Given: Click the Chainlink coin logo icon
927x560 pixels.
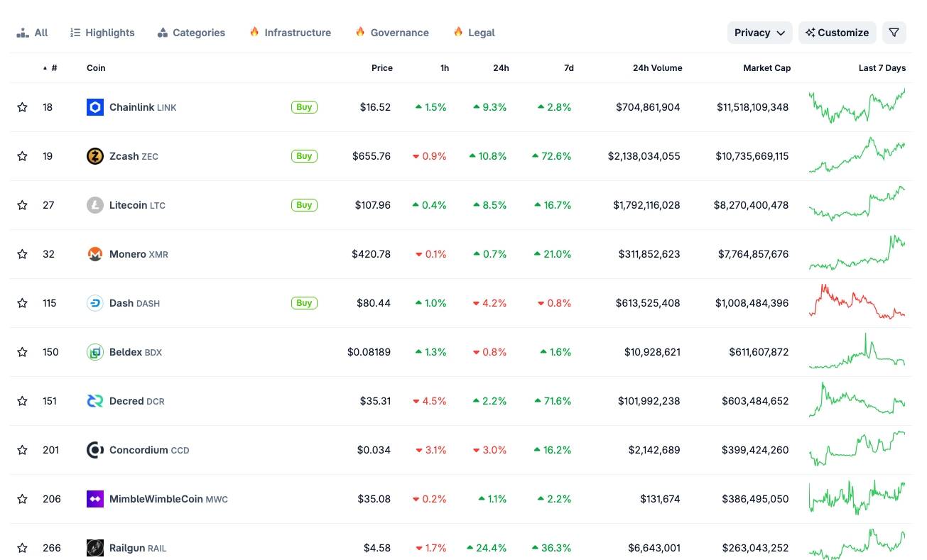Looking at the screenshot, I should [x=94, y=107].
